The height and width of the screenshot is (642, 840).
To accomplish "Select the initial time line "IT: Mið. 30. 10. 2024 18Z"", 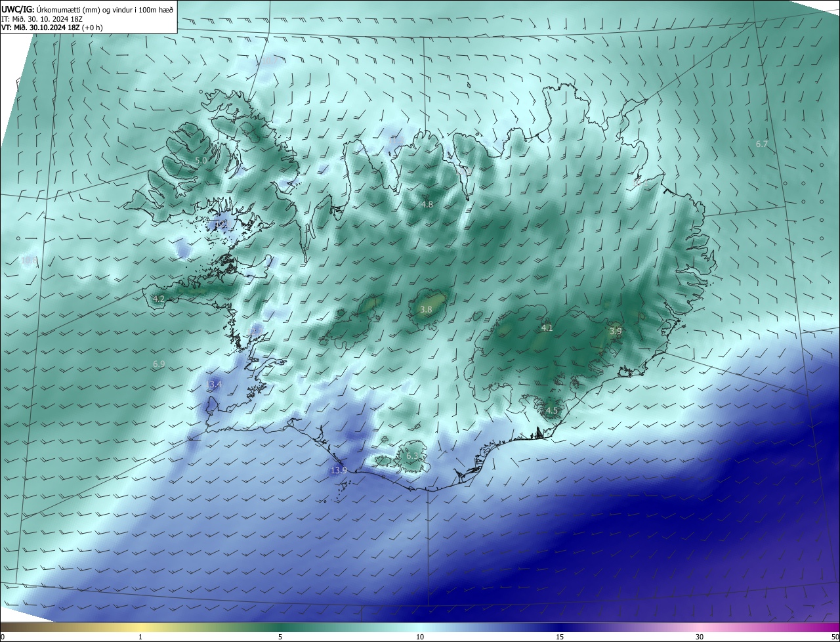I will point(41,19).
